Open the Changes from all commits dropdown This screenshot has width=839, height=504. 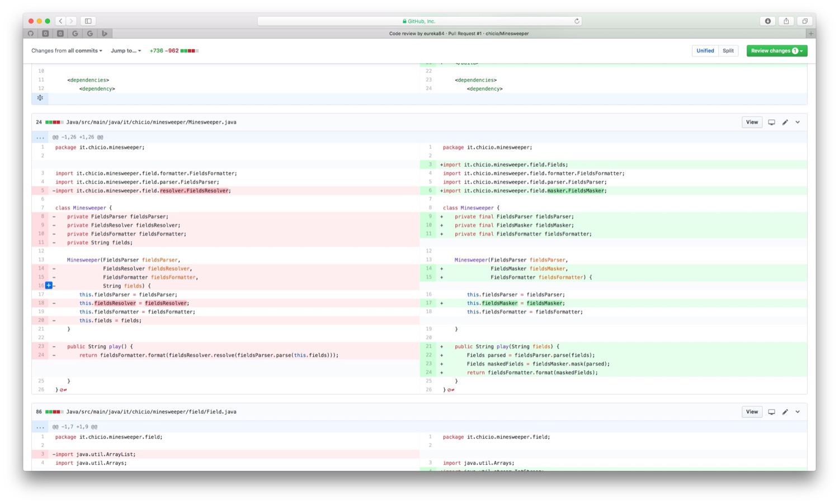tap(67, 51)
